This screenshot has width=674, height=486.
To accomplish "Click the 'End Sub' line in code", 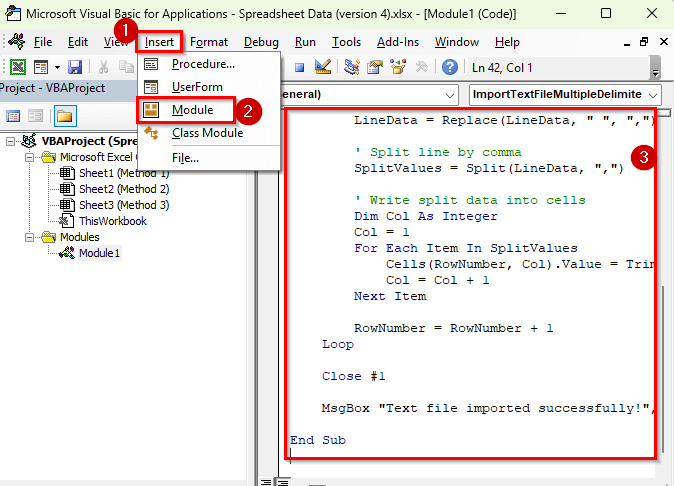I will pos(318,440).
